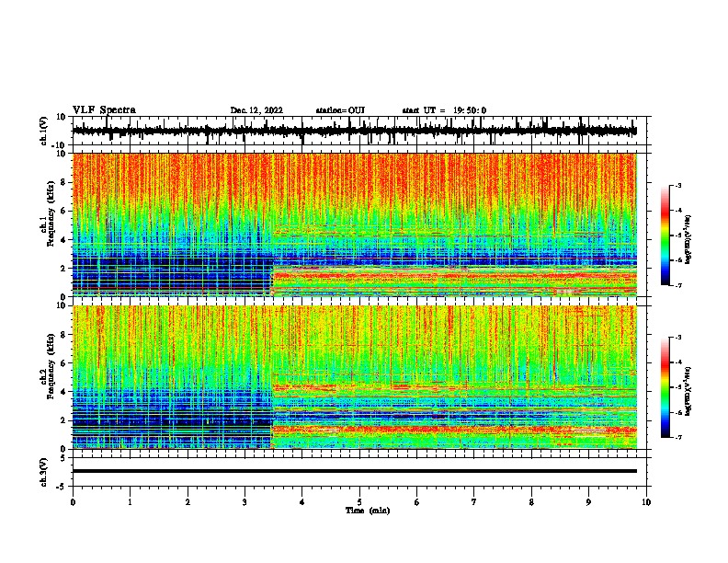Click the 'station=OUI' label
Viewport: 728px width, 563px height.
pyautogui.click(x=340, y=110)
